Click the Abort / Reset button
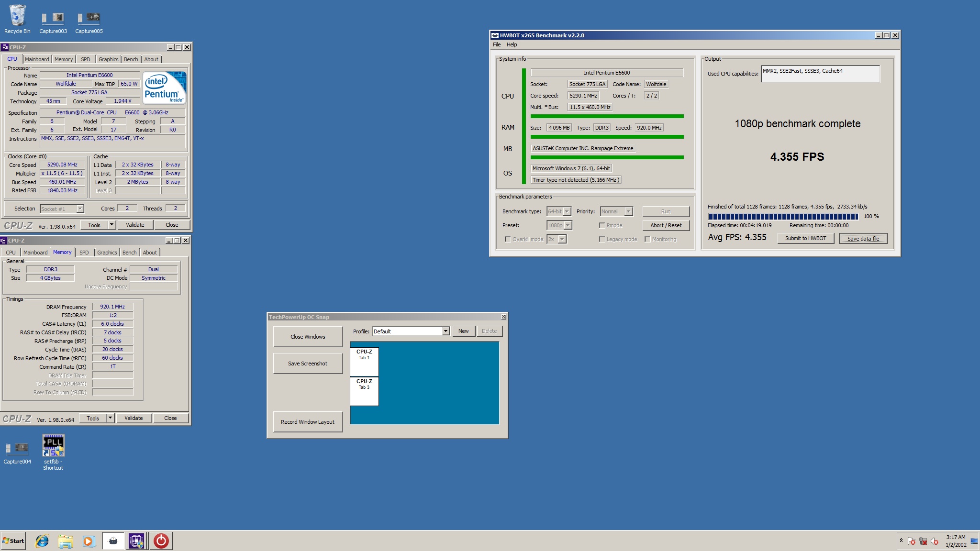Image resolution: width=980 pixels, height=551 pixels. point(666,225)
